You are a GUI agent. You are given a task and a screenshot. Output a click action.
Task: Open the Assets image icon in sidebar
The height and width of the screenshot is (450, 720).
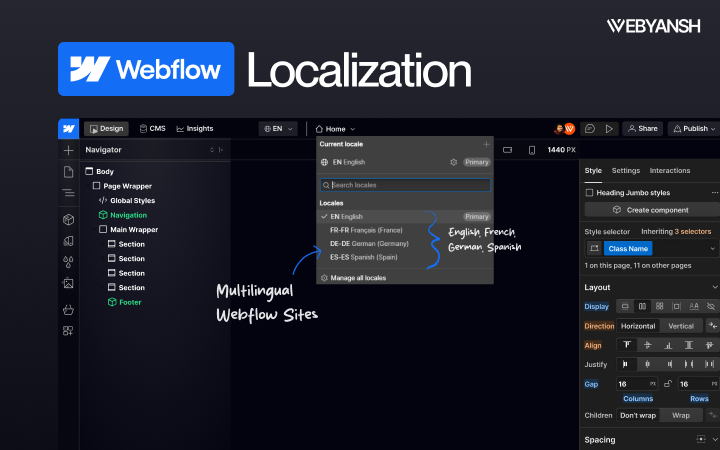point(68,283)
